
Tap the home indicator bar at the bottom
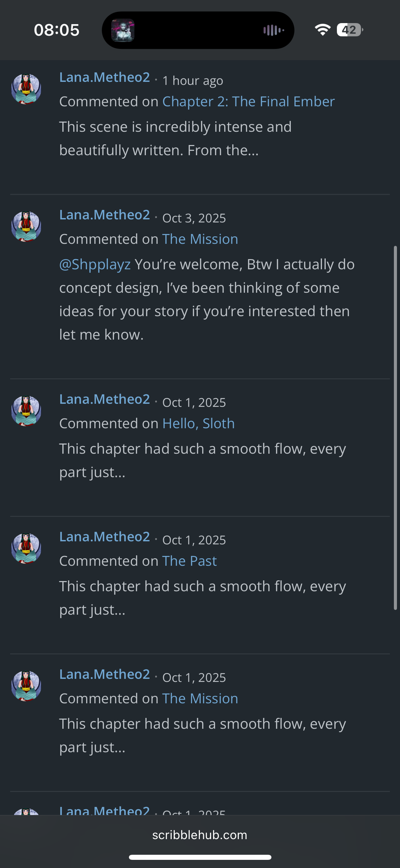pos(200,857)
